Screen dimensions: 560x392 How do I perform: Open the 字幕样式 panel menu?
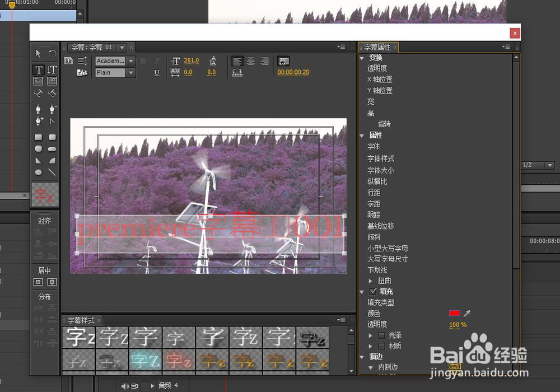(341, 320)
